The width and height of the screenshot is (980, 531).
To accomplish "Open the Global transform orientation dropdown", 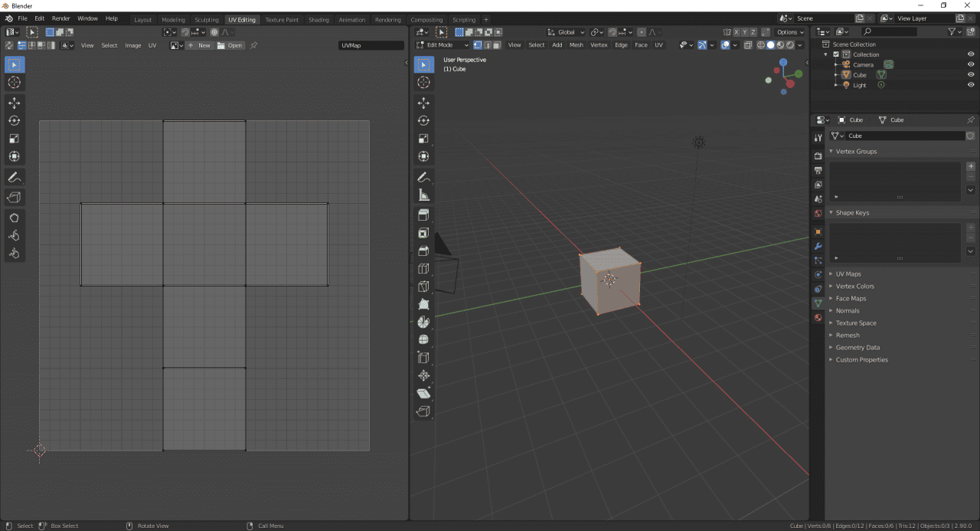I will coord(567,33).
